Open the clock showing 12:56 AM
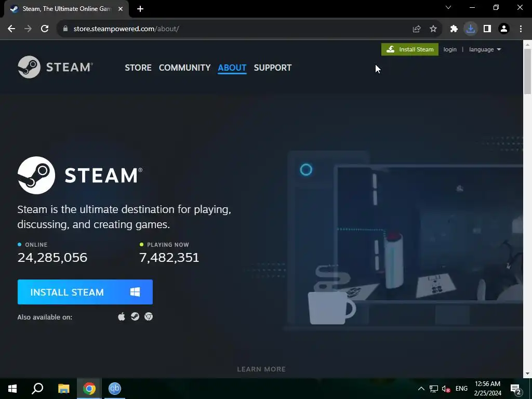This screenshot has height=399, width=532. click(x=487, y=389)
